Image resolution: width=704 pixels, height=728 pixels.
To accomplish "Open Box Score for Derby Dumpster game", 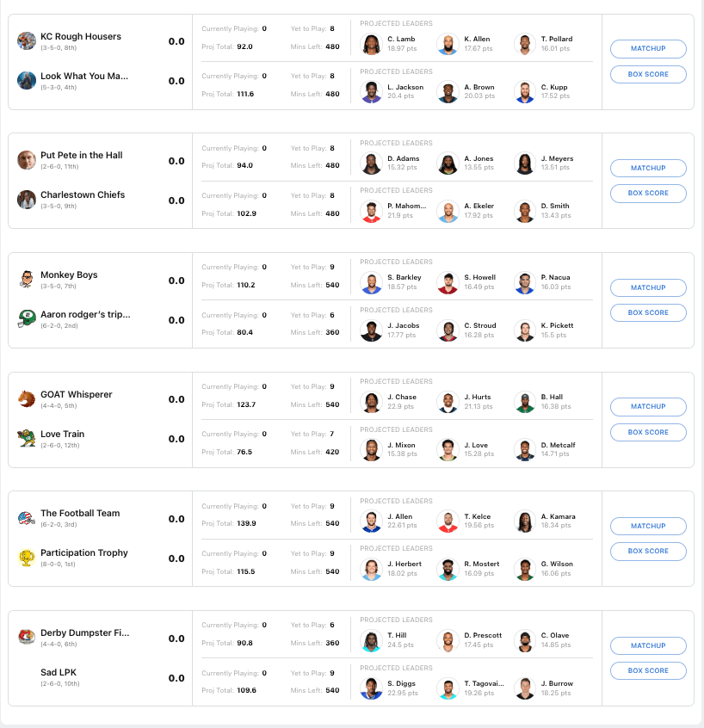I will pyautogui.click(x=648, y=670).
